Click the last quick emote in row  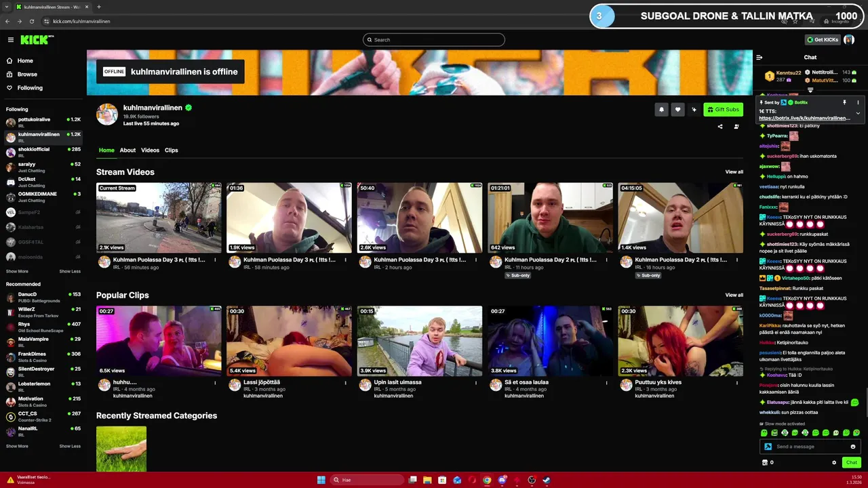point(856,432)
